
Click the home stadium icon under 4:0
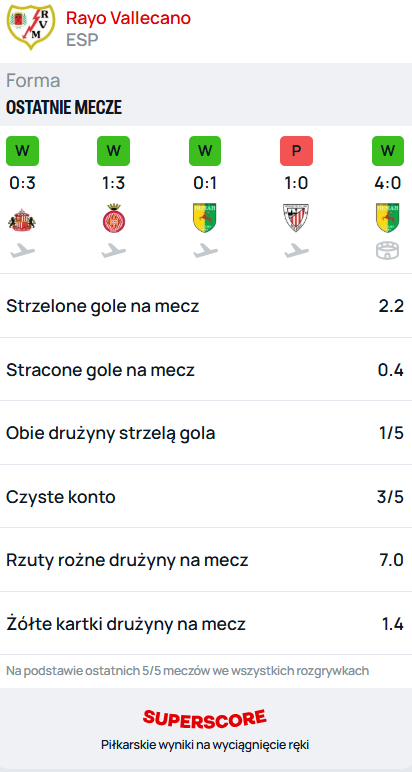click(x=388, y=251)
